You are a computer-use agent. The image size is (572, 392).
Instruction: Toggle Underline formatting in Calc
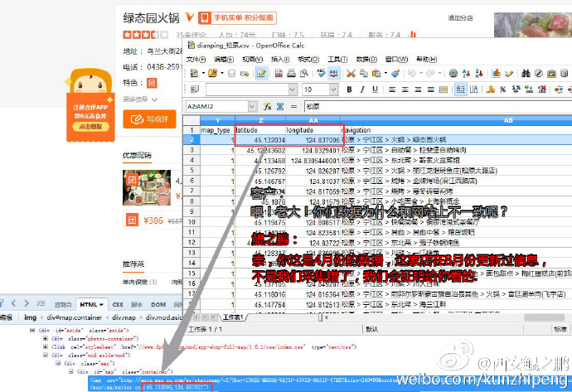pos(375,90)
